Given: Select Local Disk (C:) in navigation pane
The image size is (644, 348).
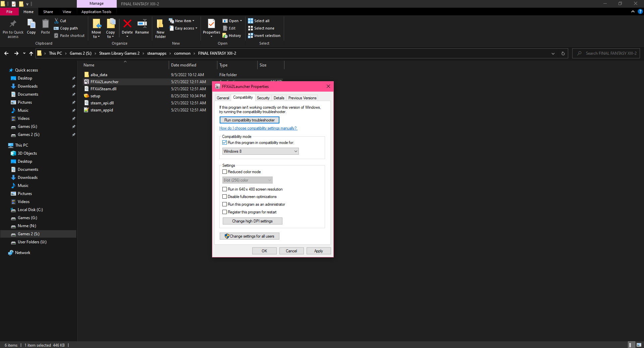Looking at the screenshot, I should pyautogui.click(x=30, y=210).
